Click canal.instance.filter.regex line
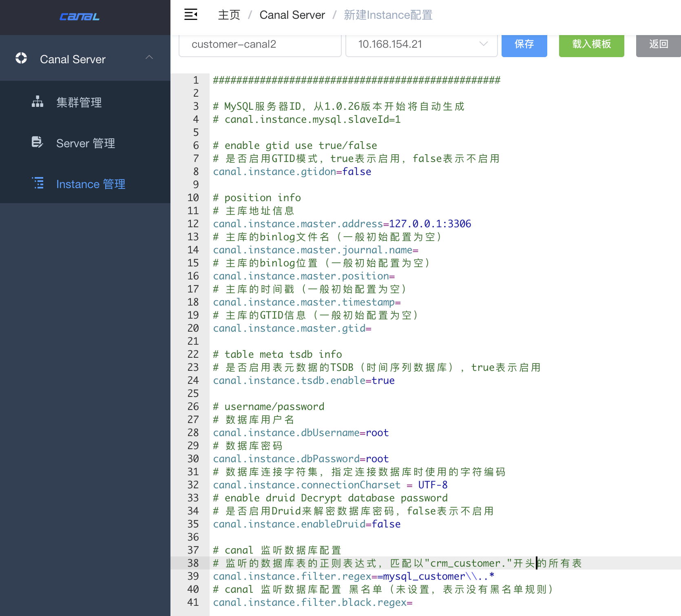The height and width of the screenshot is (616, 681). [x=354, y=576]
